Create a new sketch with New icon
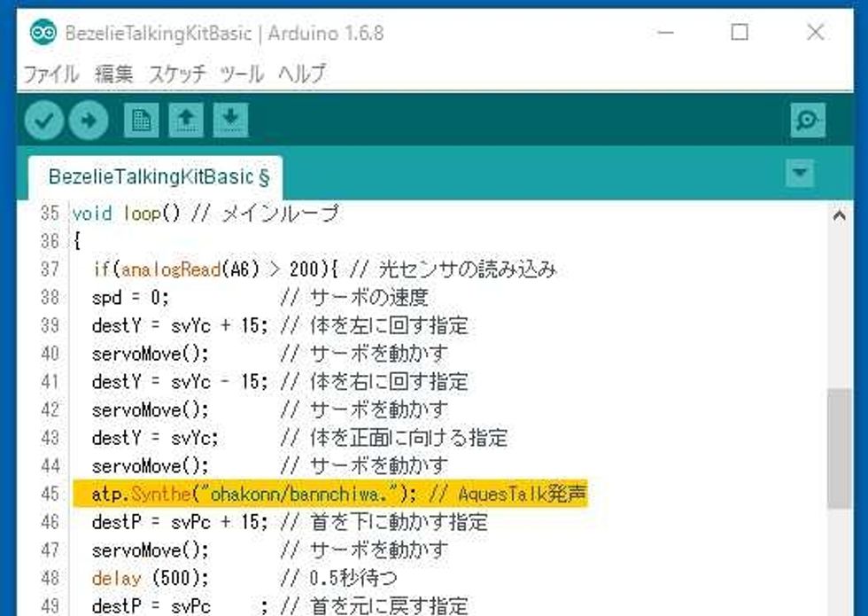The image size is (868, 616). (140, 121)
